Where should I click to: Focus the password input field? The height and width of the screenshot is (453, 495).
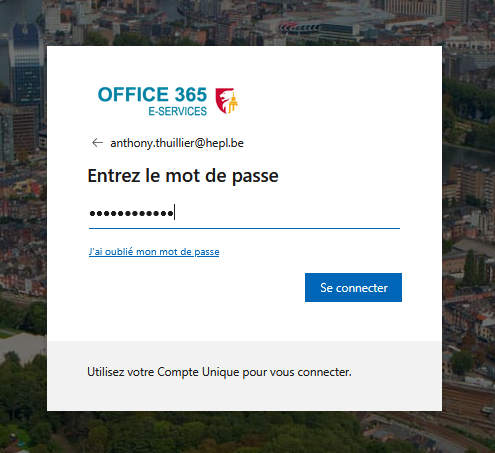click(x=244, y=213)
